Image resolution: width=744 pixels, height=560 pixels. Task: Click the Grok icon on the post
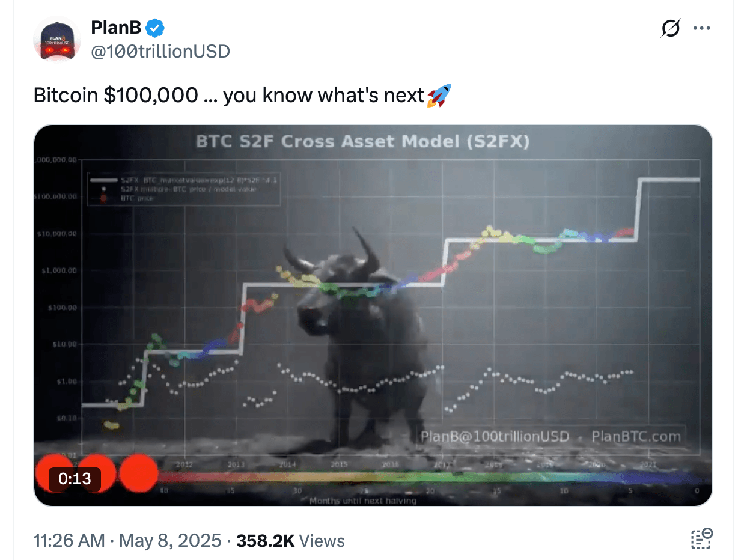[x=671, y=28]
